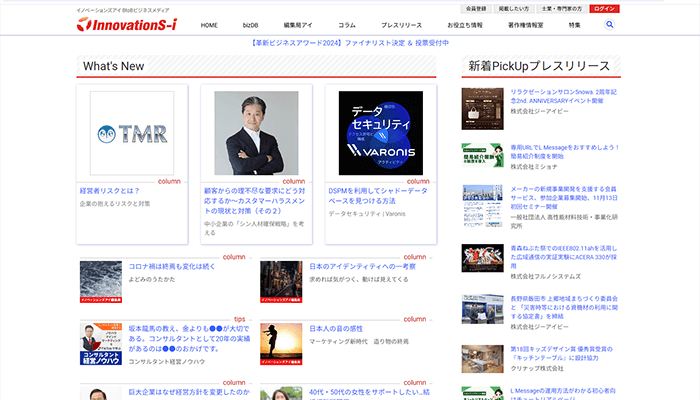Open リラクゼーションサロンSnowa press release link
Image resolution: width=700 pixels, height=400 pixels.
pos(563,96)
